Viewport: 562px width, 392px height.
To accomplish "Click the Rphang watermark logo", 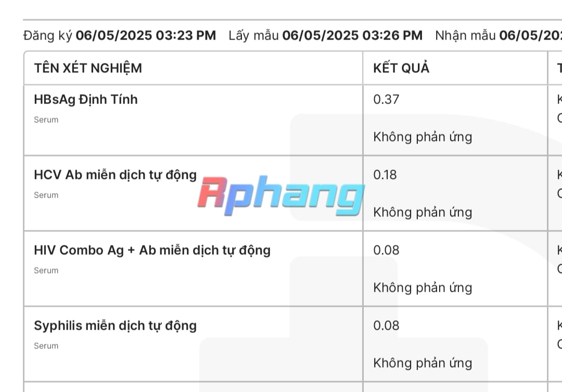I will pyautogui.click(x=281, y=195).
